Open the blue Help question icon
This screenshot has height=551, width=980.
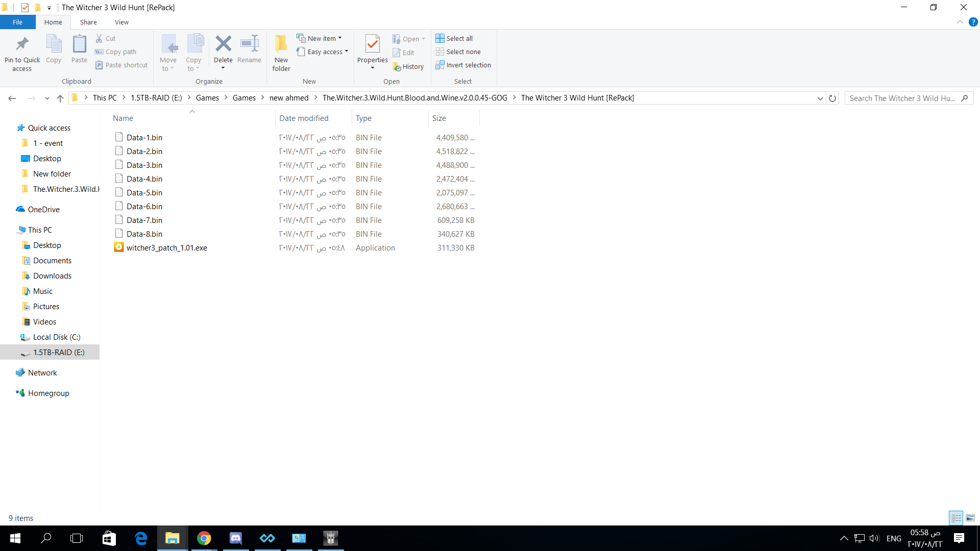(x=973, y=22)
